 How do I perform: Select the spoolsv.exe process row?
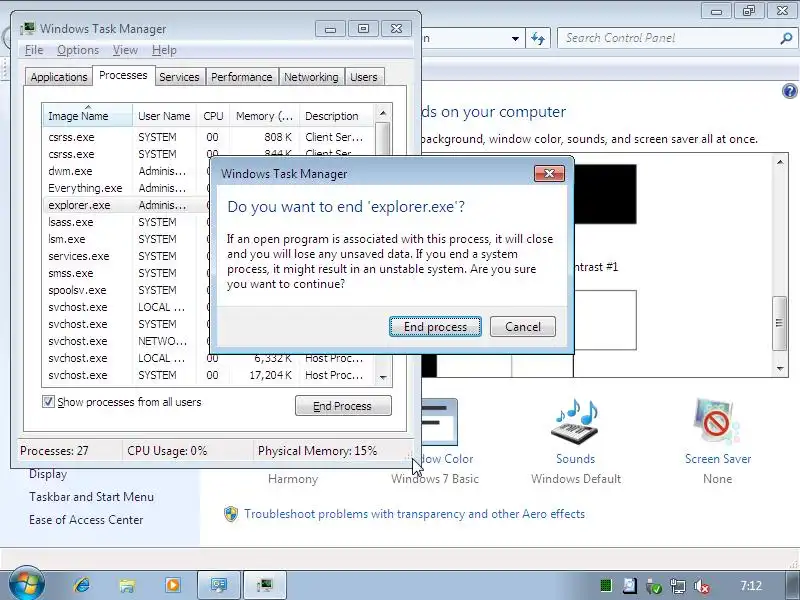tap(127, 290)
